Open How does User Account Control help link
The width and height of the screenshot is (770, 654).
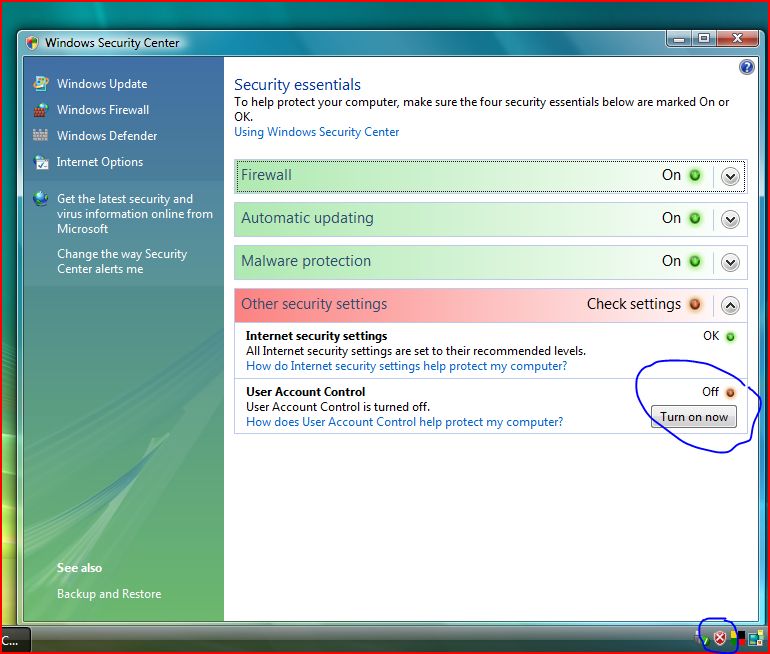pos(404,422)
